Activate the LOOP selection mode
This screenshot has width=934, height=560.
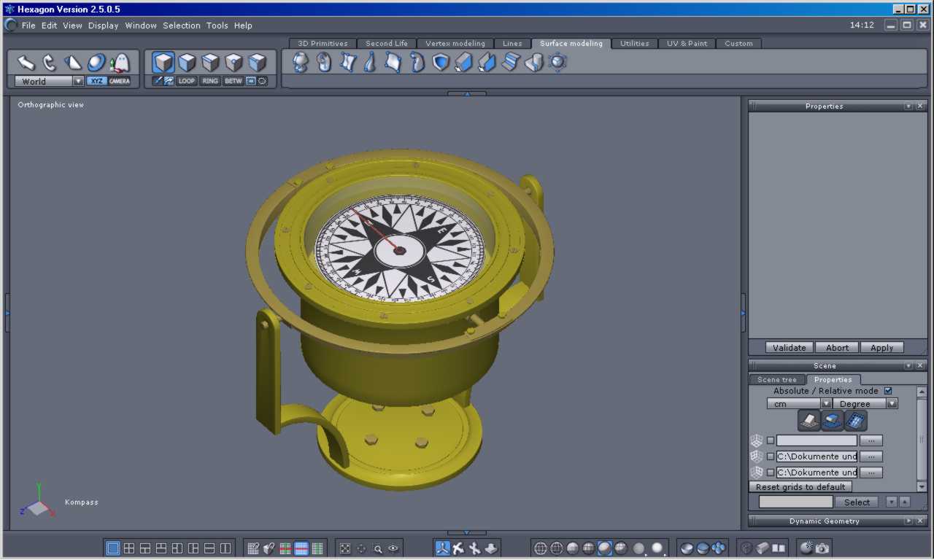coord(187,81)
